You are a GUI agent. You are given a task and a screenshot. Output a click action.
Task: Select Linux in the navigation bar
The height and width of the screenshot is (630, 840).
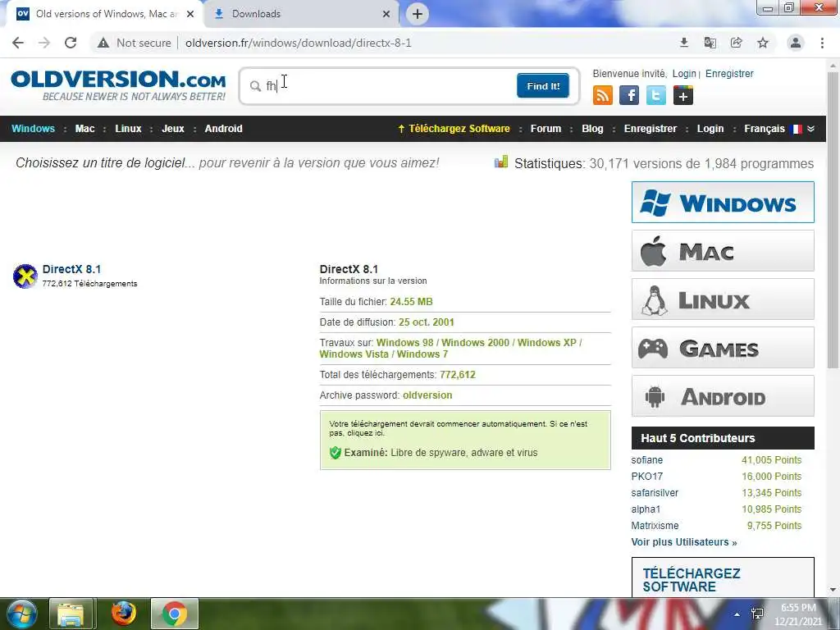click(128, 129)
